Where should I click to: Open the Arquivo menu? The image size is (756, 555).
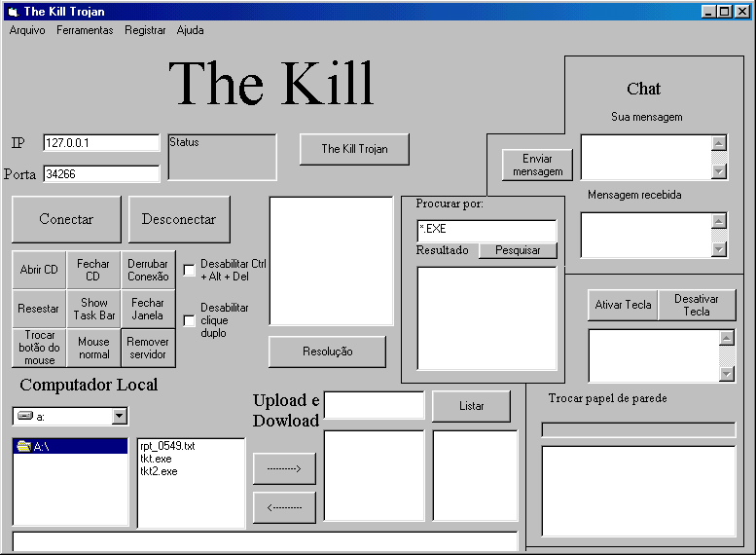coord(27,30)
